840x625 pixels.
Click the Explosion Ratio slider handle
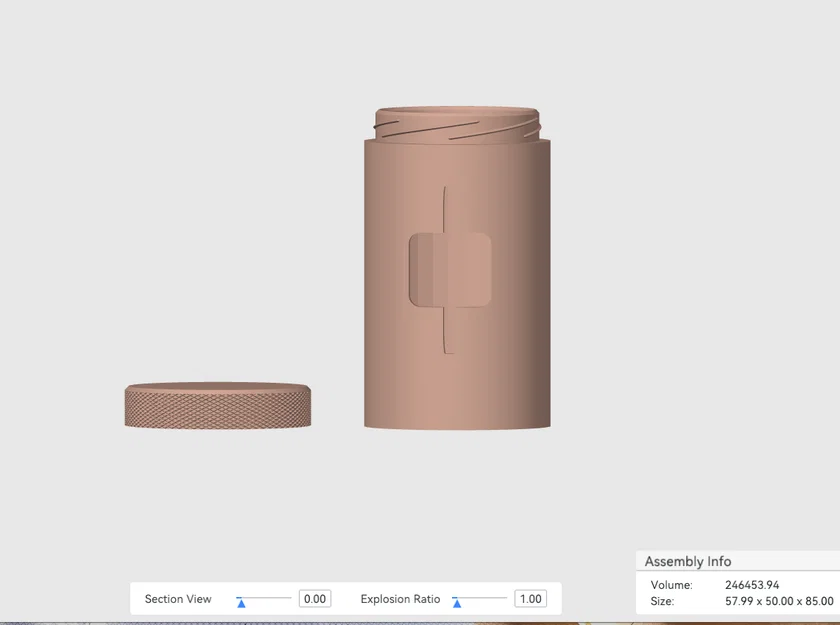pyautogui.click(x=457, y=603)
